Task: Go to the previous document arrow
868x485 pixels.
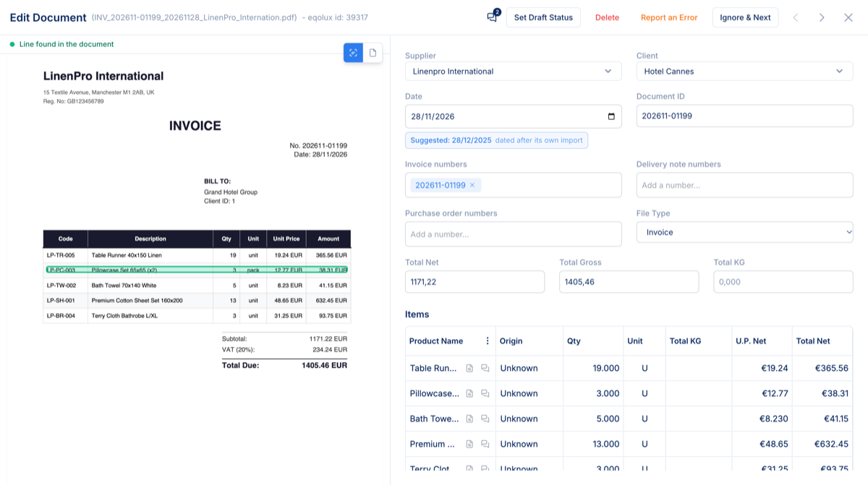Action: point(796,17)
